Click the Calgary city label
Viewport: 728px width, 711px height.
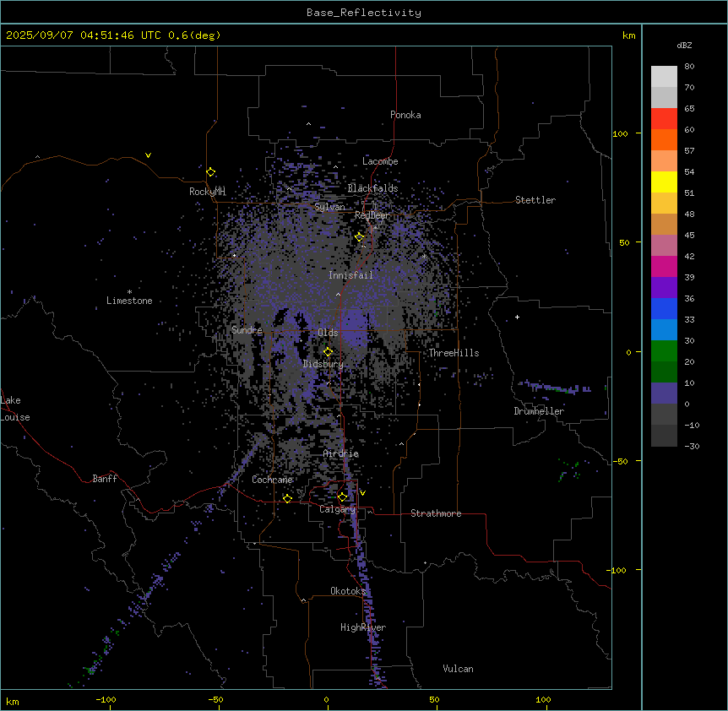point(338,509)
